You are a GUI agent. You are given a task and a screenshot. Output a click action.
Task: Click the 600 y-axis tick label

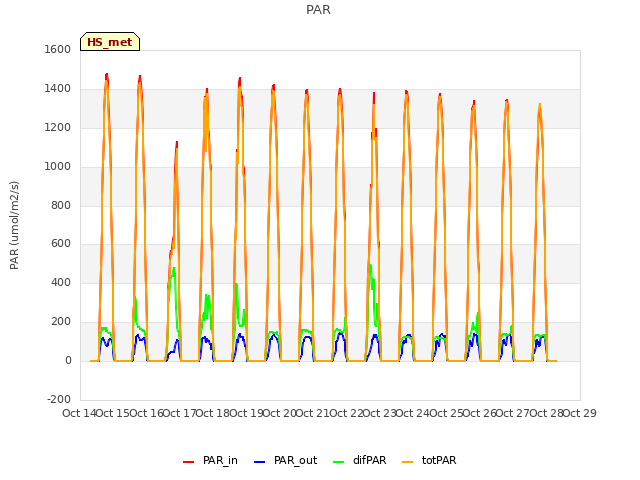(61, 244)
